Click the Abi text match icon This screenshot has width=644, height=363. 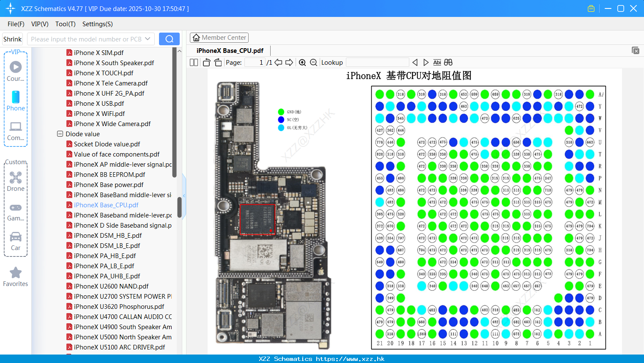pyautogui.click(x=437, y=62)
